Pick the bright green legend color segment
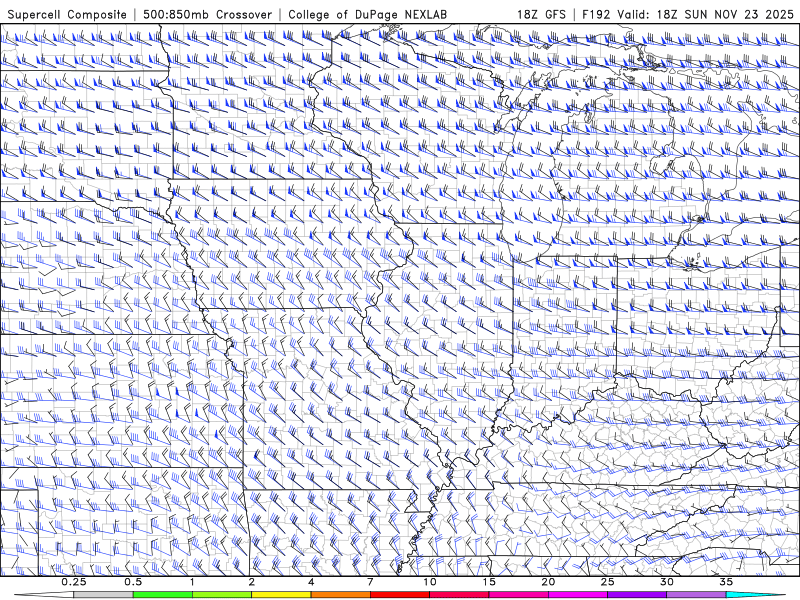The width and height of the screenshot is (800, 600). 163,595
